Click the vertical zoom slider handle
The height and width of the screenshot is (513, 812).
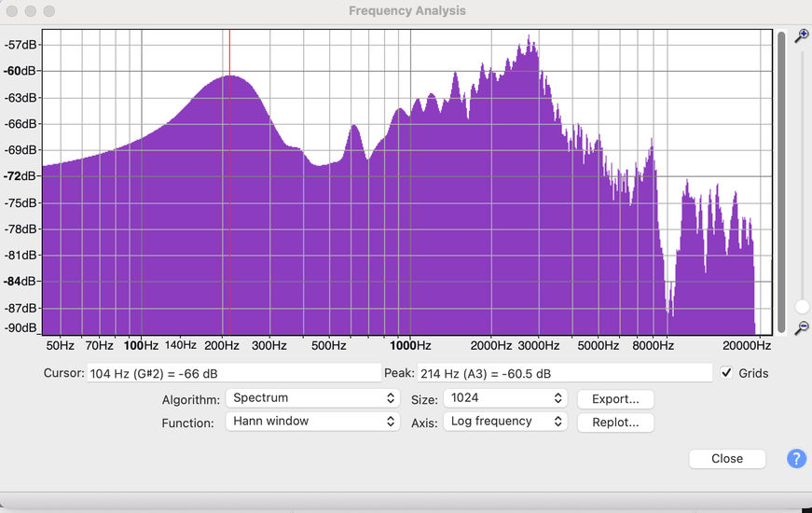coord(802,307)
